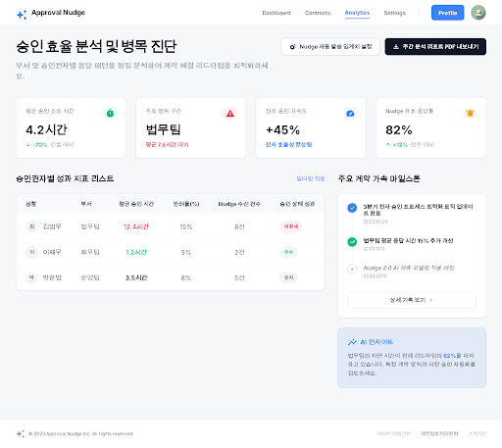Screen dimensions: 502x448
Task: Click the download icon in the PDF export button
Action: (x=396, y=47)
